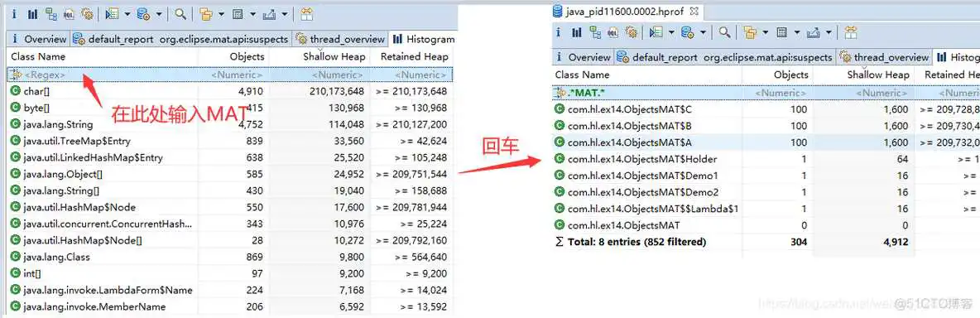
Task: Select the java.util.TreeMap$Entry row
Action: pos(230,141)
